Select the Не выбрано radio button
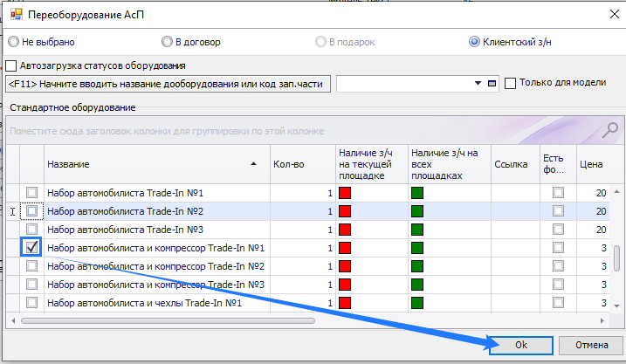The image size is (626, 364). [13, 41]
